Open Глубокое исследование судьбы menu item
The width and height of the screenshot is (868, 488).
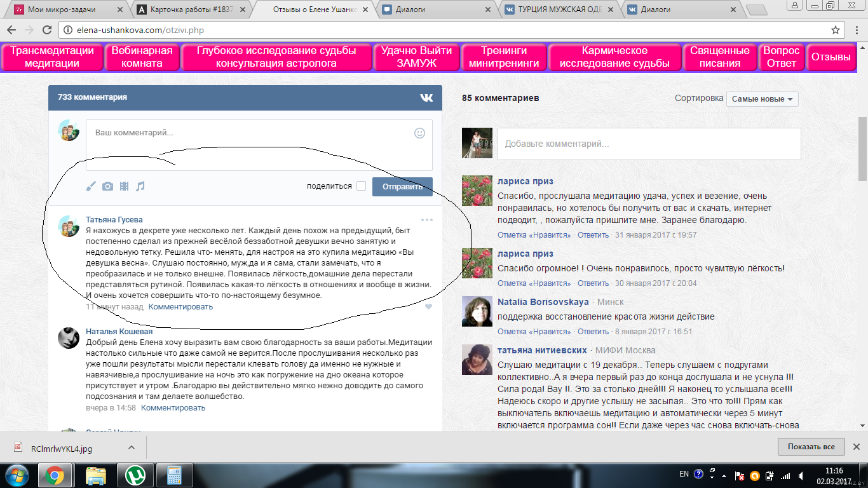click(x=276, y=57)
